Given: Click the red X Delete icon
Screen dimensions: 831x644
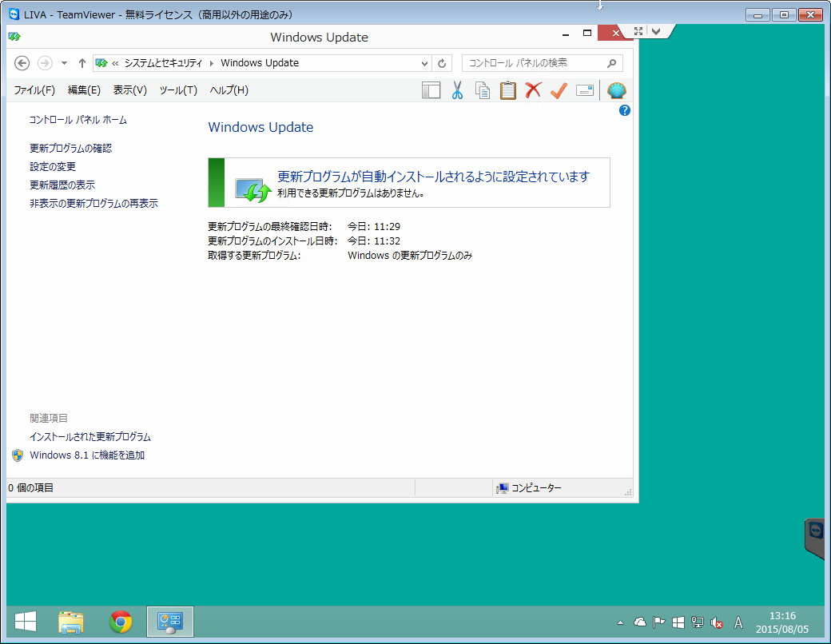Looking at the screenshot, I should 533,90.
